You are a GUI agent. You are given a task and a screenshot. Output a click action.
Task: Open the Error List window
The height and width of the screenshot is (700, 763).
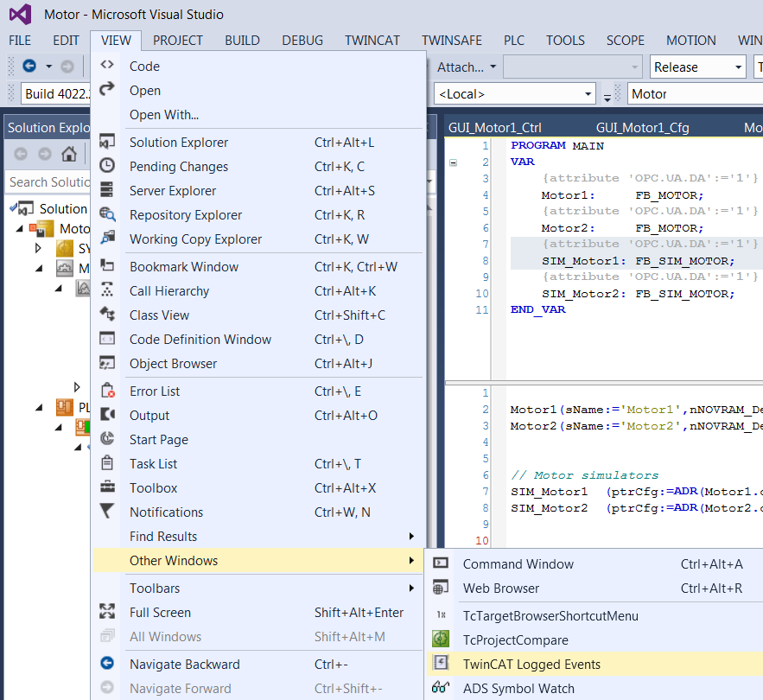click(x=156, y=391)
